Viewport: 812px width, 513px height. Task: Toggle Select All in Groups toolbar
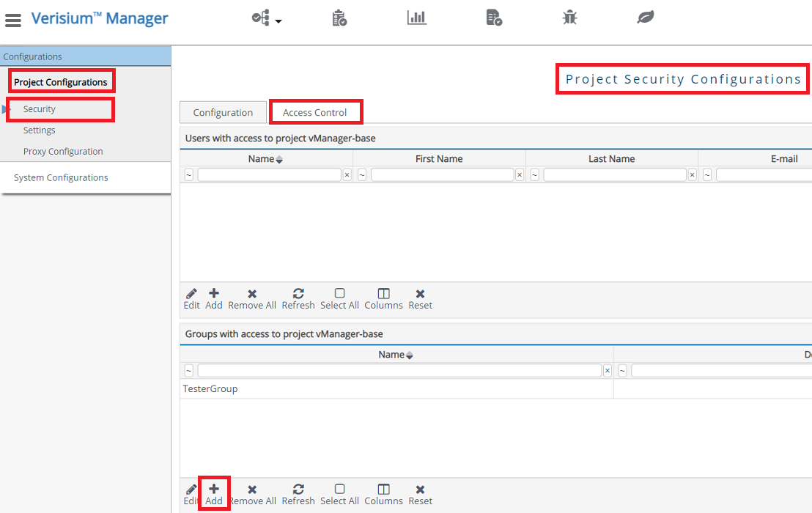tap(339, 494)
